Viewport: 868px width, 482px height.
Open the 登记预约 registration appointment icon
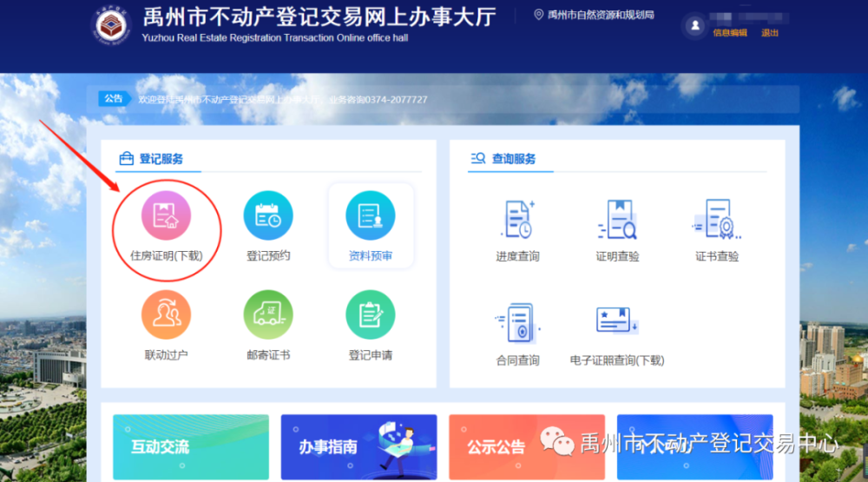(268, 215)
